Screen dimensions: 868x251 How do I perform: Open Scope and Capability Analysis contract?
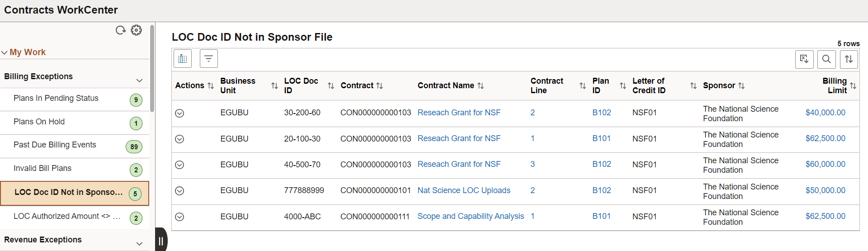[471, 216]
